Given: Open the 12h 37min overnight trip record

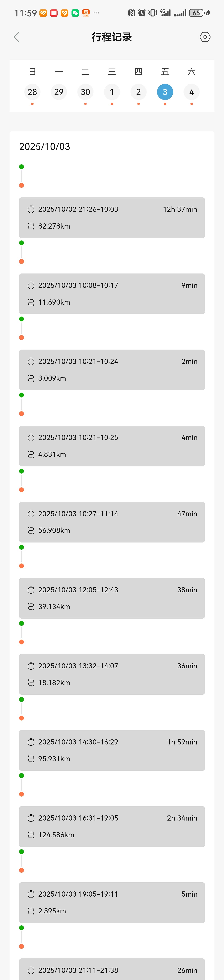Looking at the screenshot, I should click(x=112, y=218).
